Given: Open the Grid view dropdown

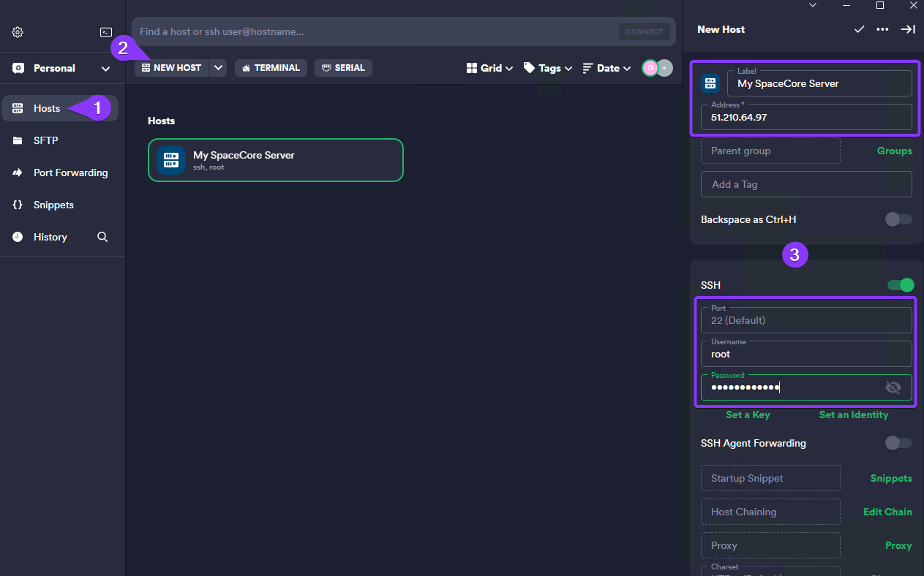Looking at the screenshot, I should coord(489,68).
